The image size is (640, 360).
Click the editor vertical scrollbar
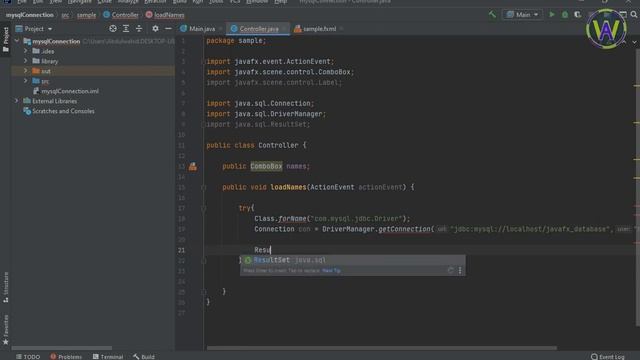(x=637, y=188)
